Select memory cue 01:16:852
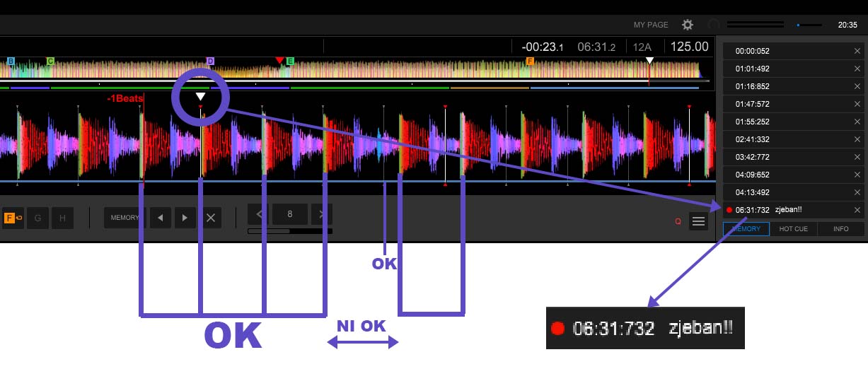Viewport: 868px width, 369px height. click(793, 86)
